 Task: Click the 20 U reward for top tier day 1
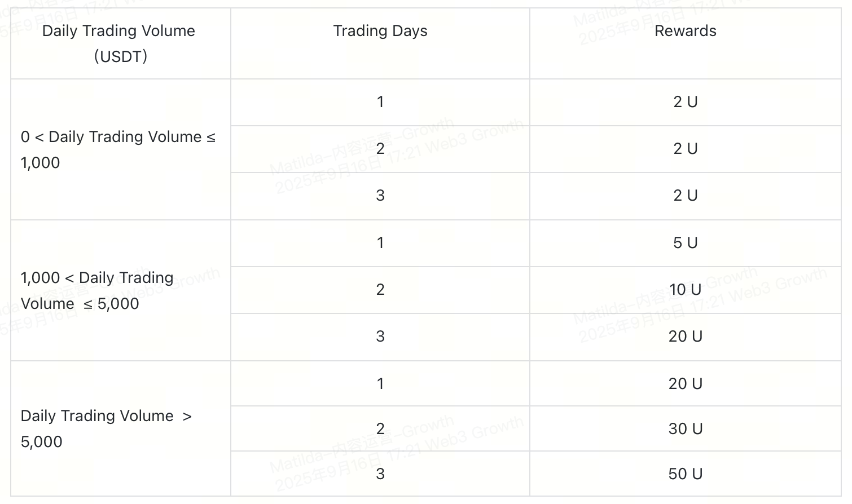pos(685,383)
